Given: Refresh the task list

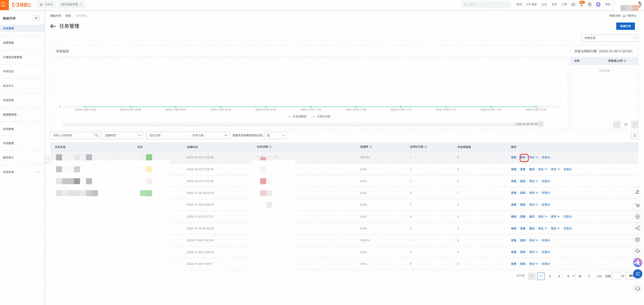Looking at the screenshot, I should (x=635, y=135).
